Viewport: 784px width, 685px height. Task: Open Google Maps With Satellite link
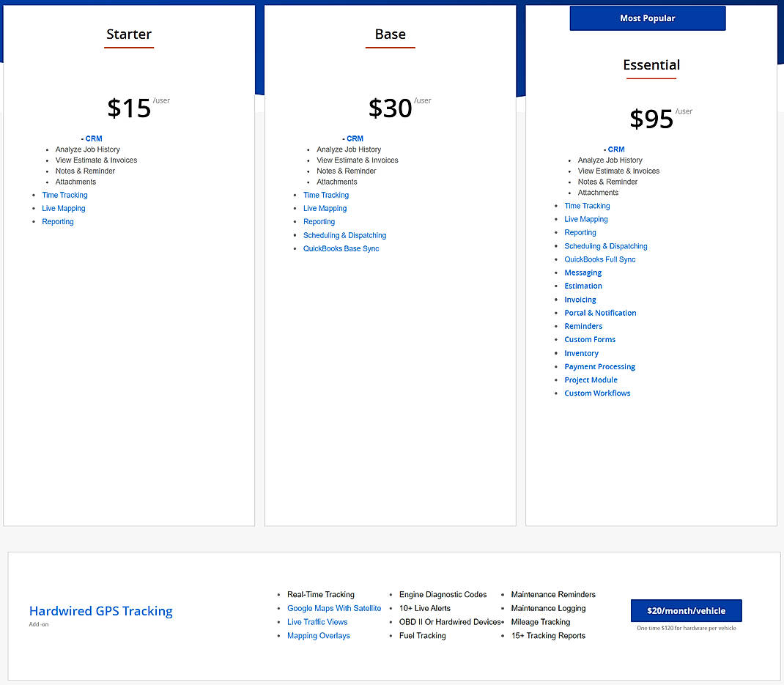(x=334, y=609)
